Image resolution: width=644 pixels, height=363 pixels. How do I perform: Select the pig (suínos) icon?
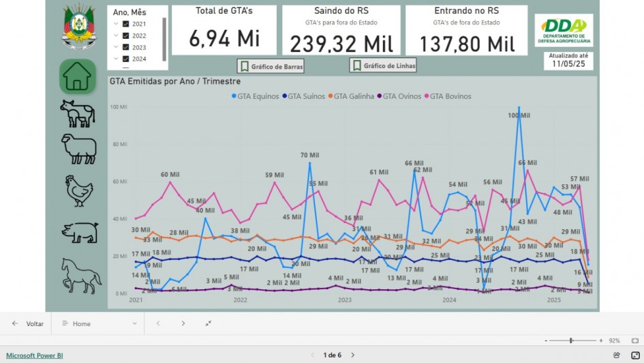click(79, 233)
